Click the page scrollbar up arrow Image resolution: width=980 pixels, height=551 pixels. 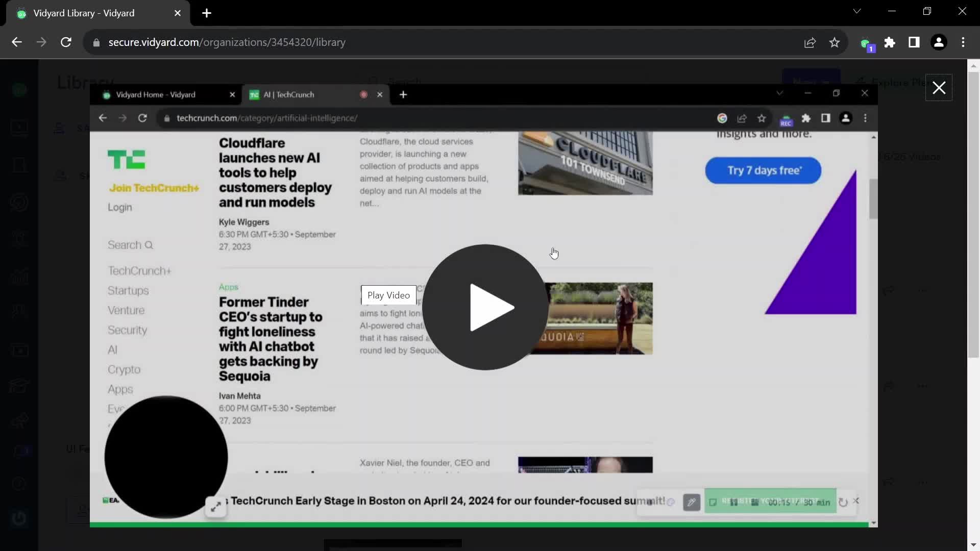point(973,66)
